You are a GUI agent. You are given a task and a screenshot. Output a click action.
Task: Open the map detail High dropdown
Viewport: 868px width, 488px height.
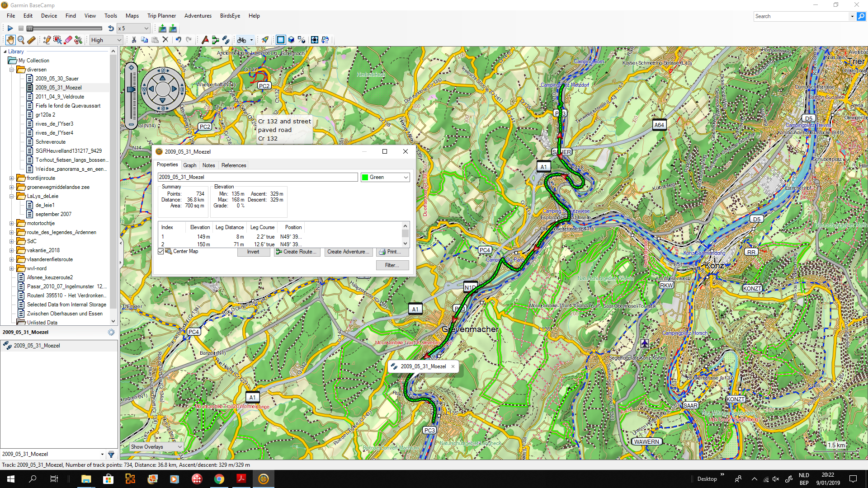pyautogui.click(x=106, y=40)
